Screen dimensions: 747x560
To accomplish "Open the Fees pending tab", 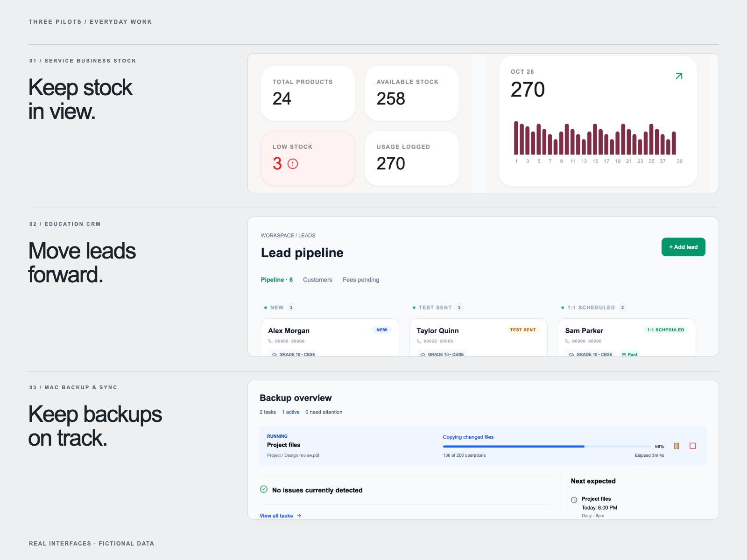I will pyautogui.click(x=361, y=280).
